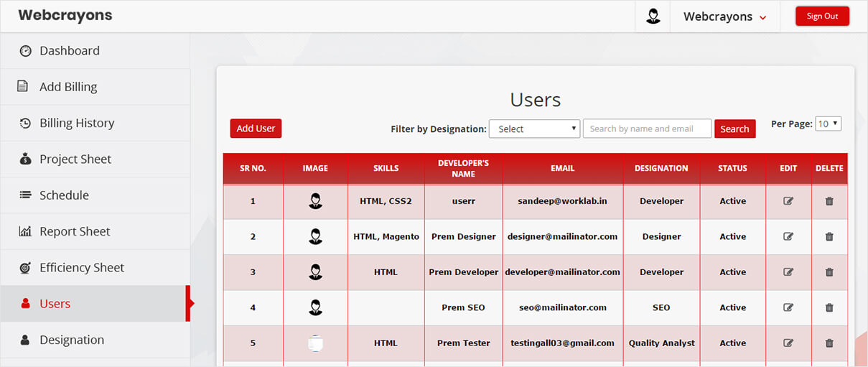Click the Dashboard gauge icon in sidebar
This screenshot has width=868, height=367.
tap(25, 51)
